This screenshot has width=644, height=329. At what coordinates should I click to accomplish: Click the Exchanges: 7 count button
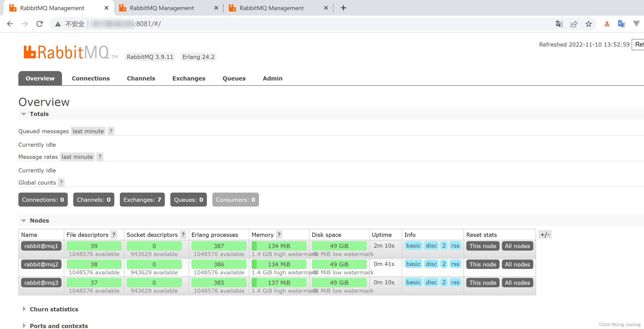(142, 199)
